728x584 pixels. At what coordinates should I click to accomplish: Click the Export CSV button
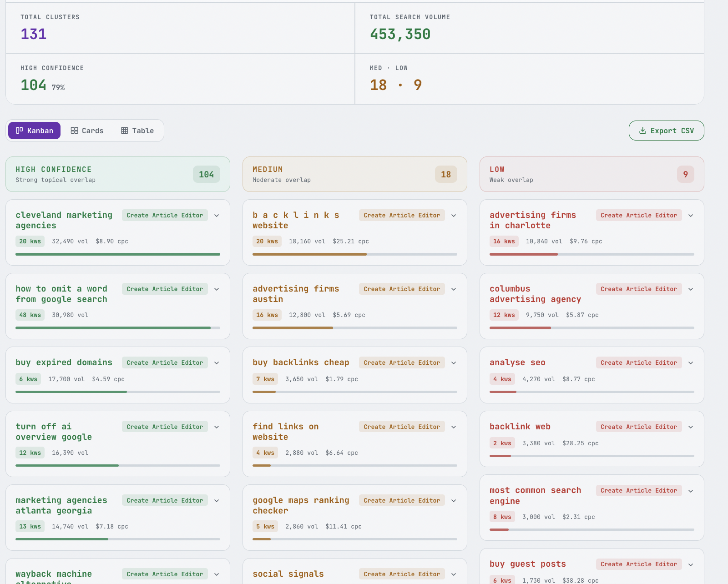[666, 131]
